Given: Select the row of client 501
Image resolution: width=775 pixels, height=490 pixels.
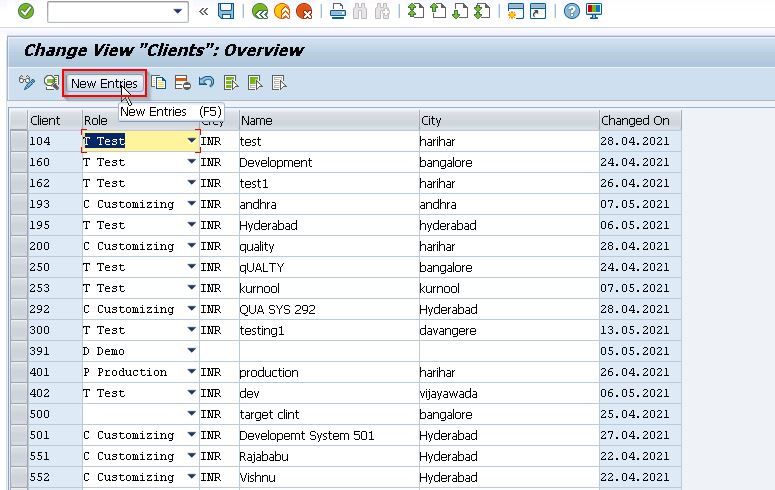Looking at the screenshot, I should click(18, 435).
